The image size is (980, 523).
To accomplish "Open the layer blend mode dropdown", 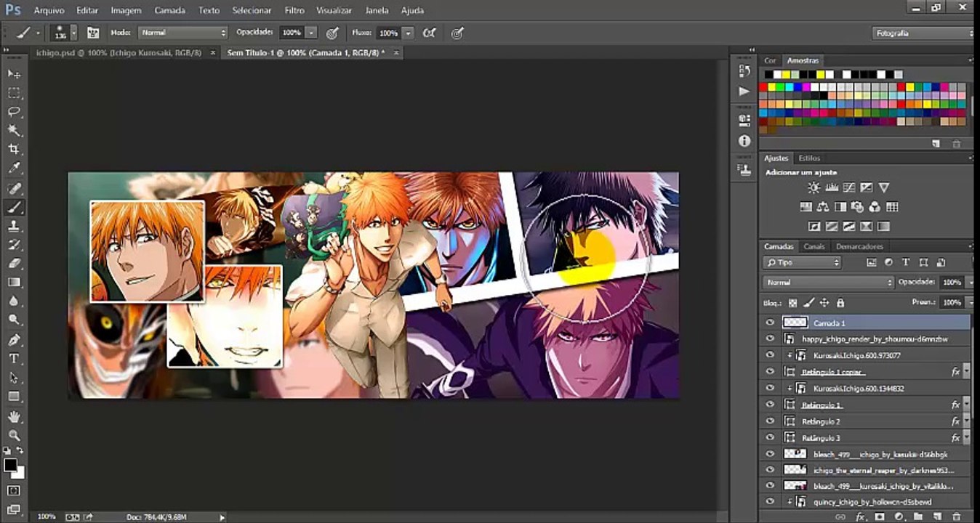I will pos(829,282).
